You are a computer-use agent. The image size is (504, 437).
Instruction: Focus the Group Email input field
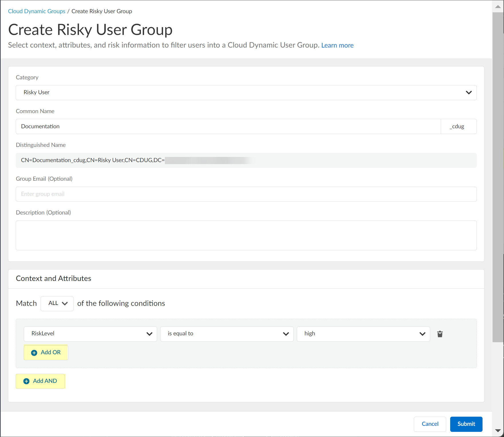tap(246, 194)
